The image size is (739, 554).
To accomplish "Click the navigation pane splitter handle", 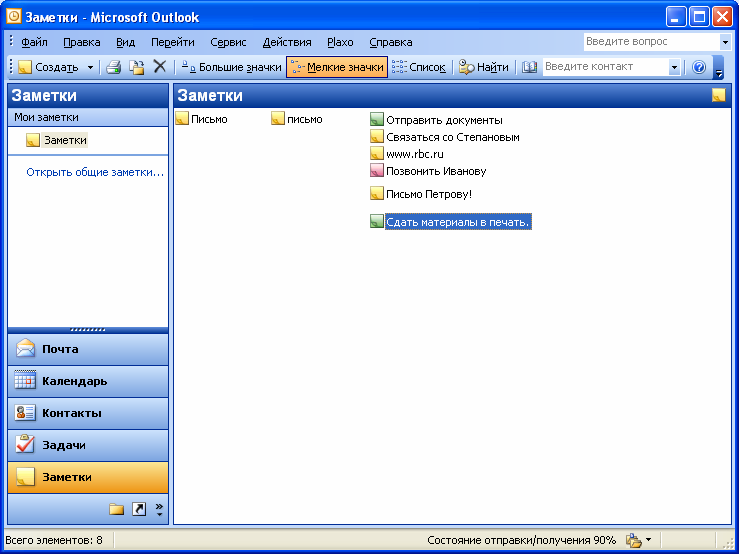I will [88, 330].
